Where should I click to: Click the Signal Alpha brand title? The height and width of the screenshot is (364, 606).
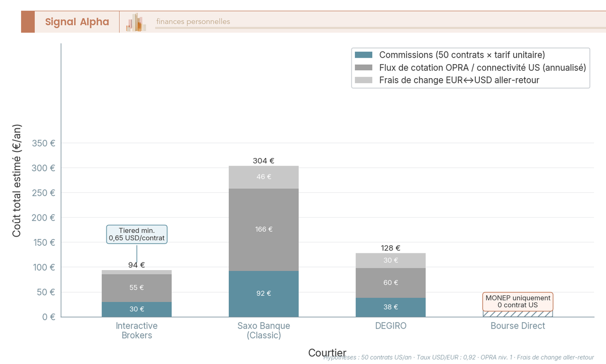[x=77, y=22]
